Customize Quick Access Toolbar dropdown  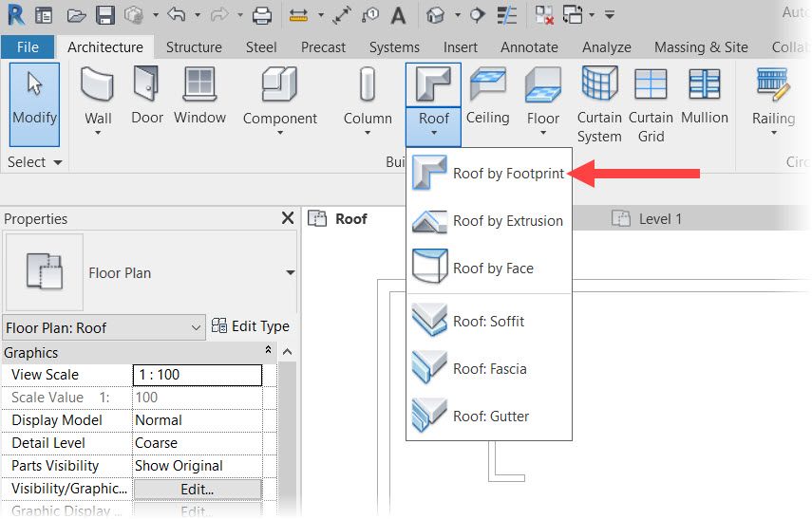(x=610, y=15)
